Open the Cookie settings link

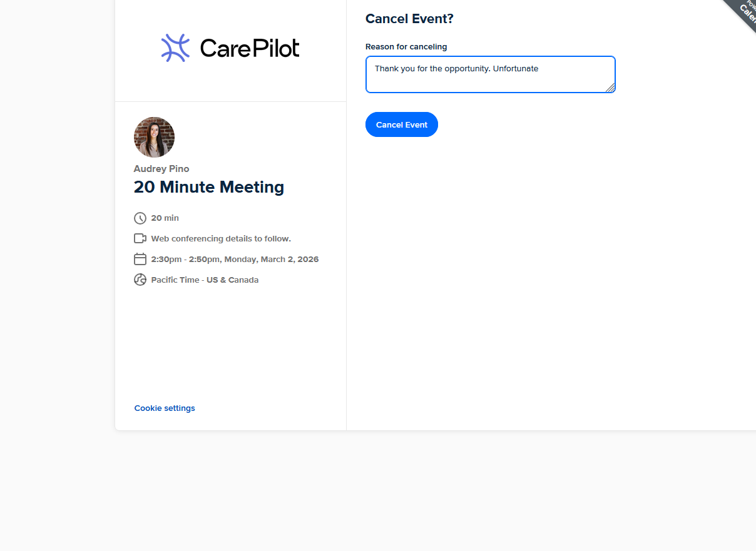coord(165,408)
